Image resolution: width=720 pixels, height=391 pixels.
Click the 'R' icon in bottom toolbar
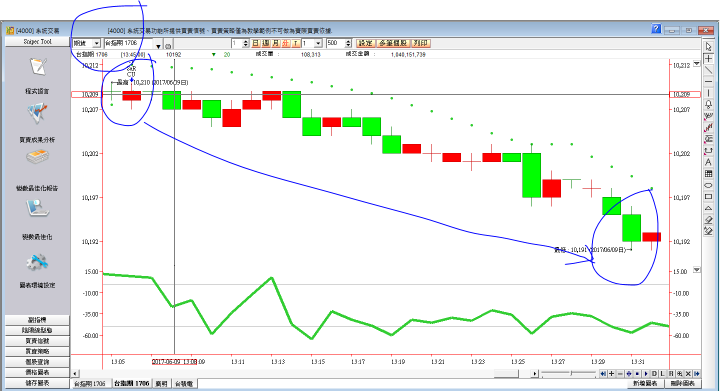pos(671,374)
